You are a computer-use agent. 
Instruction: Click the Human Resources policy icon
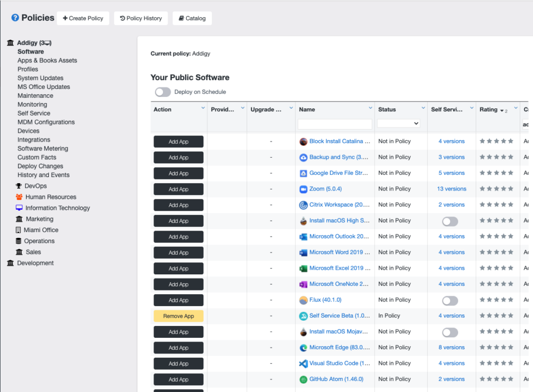[x=19, y=197]
